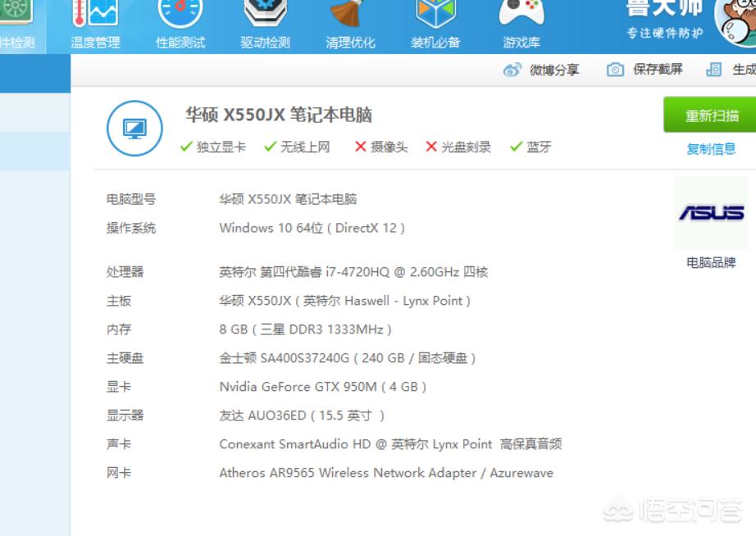Click the 声卡 label
The image size is (756, 536).
pyautogui.click(x=119, y=444)
